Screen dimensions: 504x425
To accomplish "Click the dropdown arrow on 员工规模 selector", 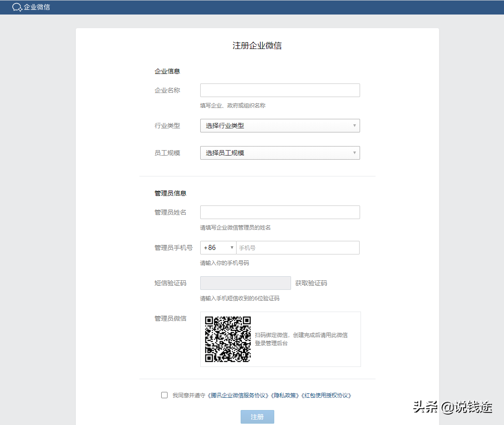I will 355,153.
